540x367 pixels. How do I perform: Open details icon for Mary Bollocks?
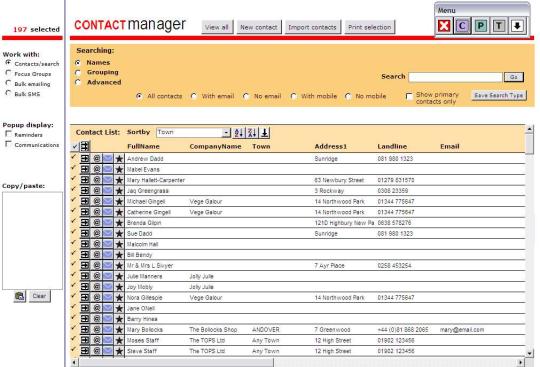coord(84,329)
